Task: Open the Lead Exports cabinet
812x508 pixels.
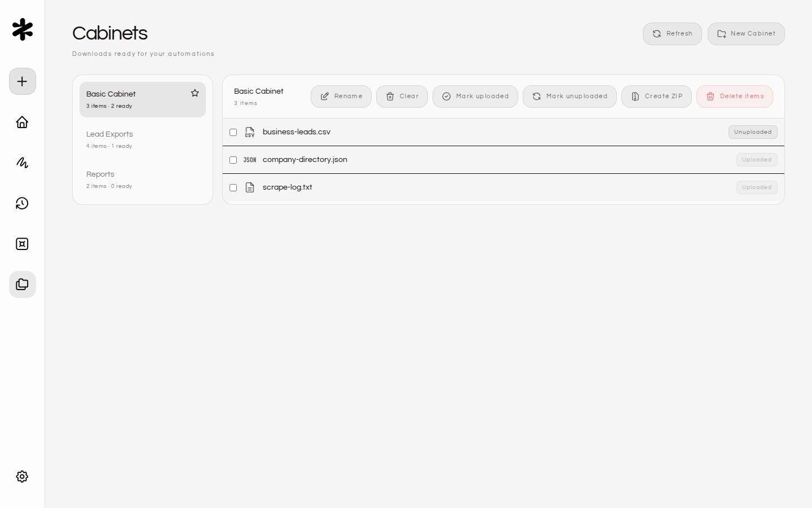Action: 143,139
